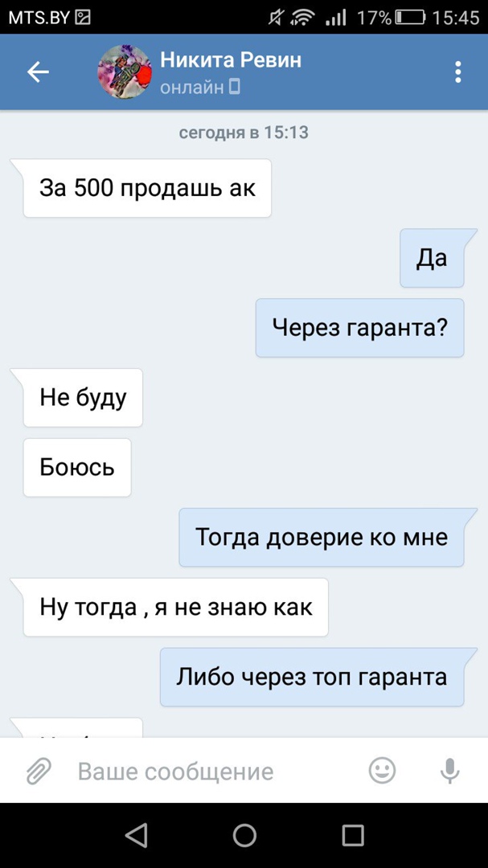This screenshot has height=868, width=488.
Task: Select the message За 500 продашь ак
Action: [147, 188]
